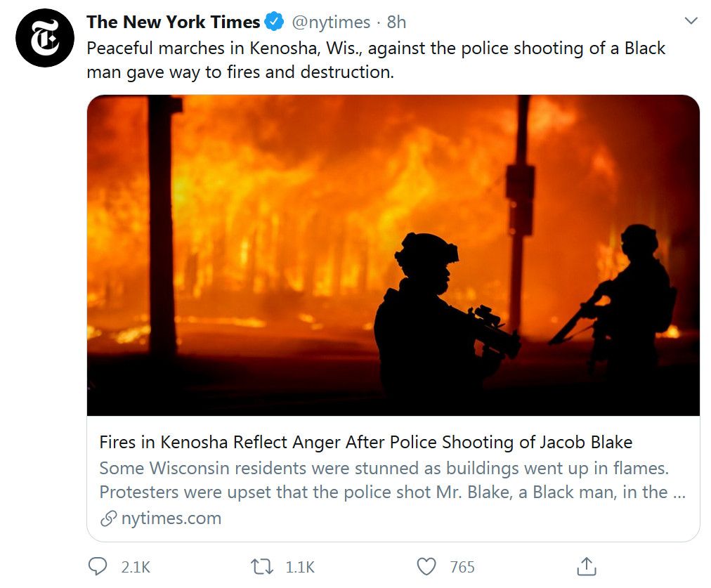Screen dimensions: 711x588
Task: Click the 765 likes count
Action: (462, 567)
